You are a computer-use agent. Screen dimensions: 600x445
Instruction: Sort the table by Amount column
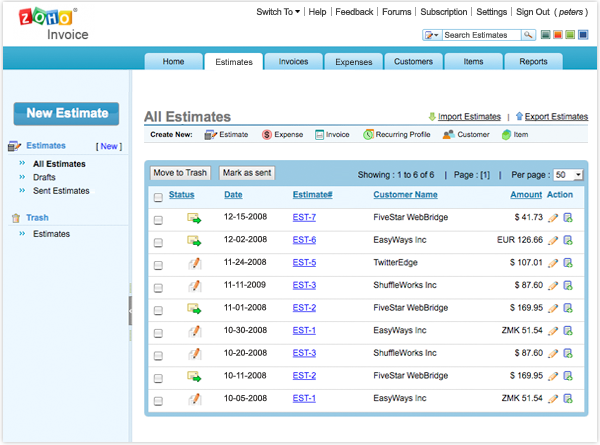click(x=526, y=195)
